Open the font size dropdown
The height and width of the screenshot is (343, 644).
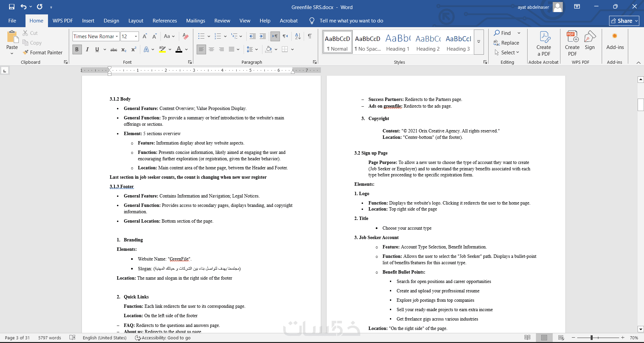click(x=136, y=36)
